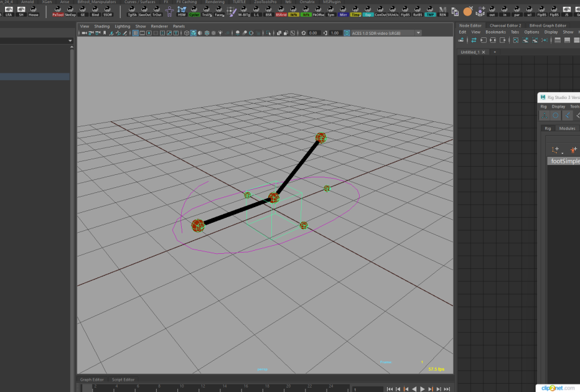Go to the end of playback range
Viewport: 580px width, 392px height.
(x=447, y=389)
